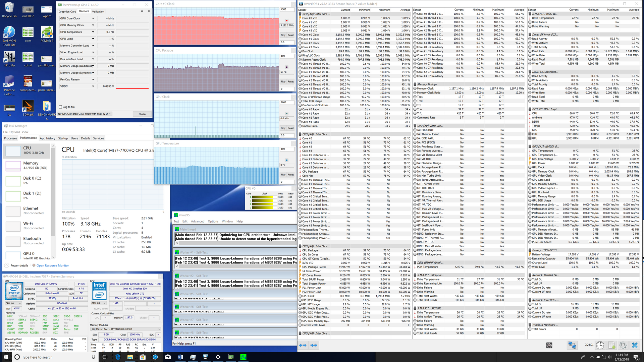Open Task Manager App history tab

click(x=47, y=138)
